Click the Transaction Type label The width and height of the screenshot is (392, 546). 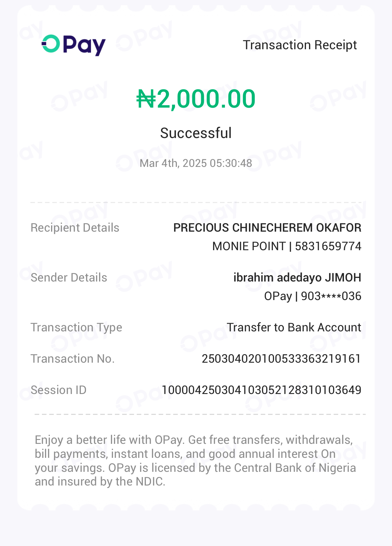76,327
